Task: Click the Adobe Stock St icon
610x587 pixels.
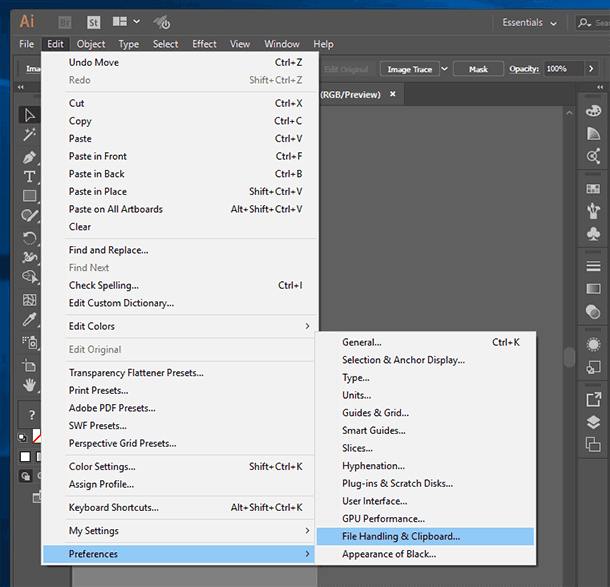Action: click(x=93, y=23)
